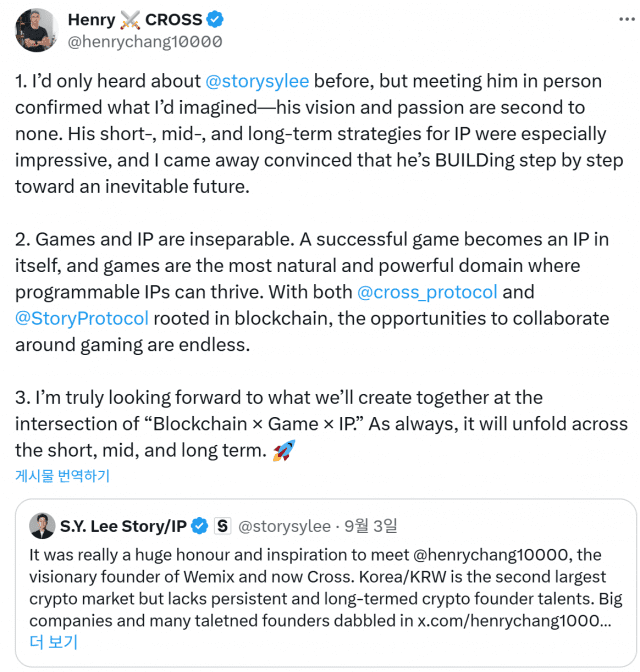Click the blue verified badge beside CROSS
Screen dimensions: 640x672
216,19
